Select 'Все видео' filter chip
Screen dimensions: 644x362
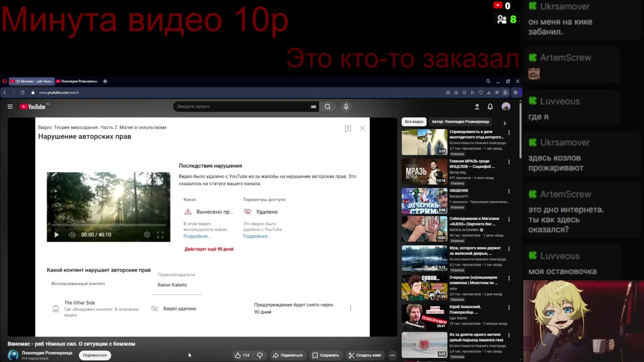point(414,122)
